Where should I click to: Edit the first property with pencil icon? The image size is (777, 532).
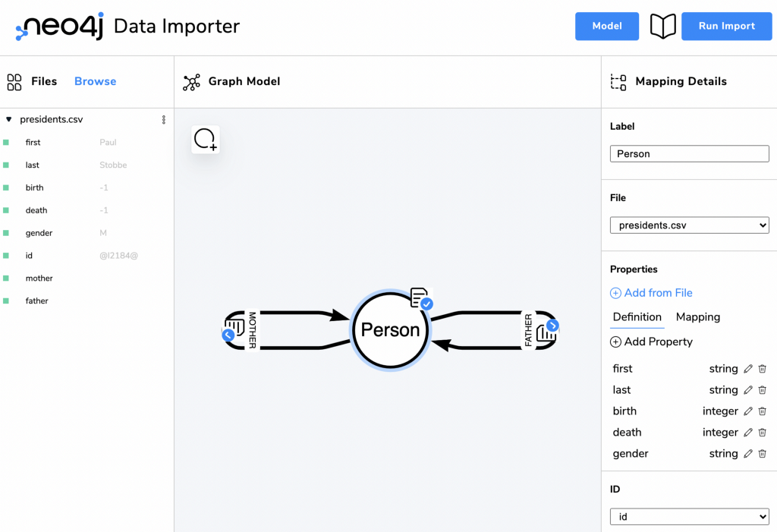coord(748,368)
